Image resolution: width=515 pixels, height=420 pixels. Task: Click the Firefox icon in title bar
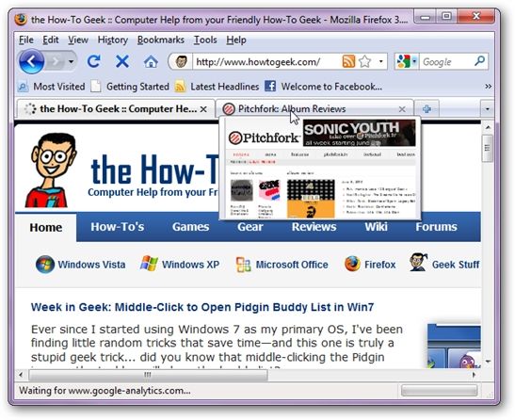point(21,20)
